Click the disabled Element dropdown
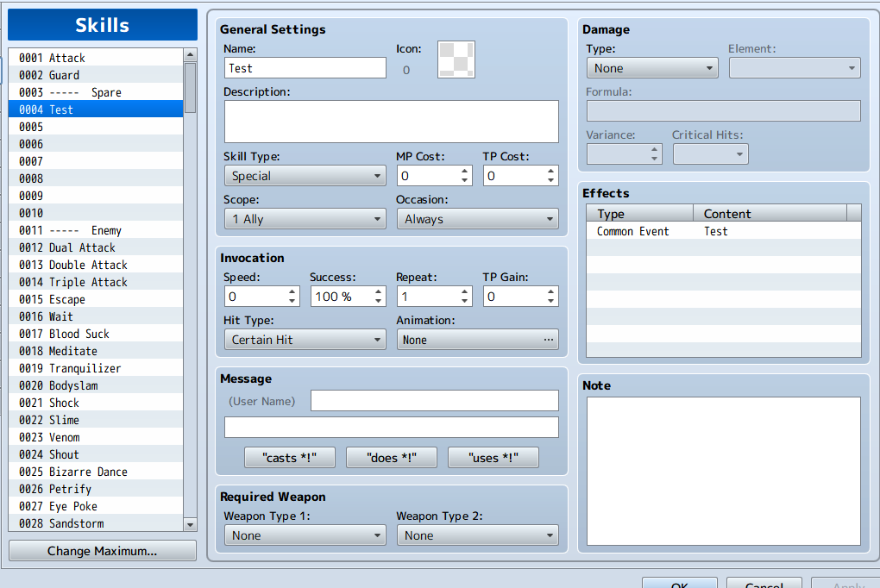Image resolution: width=880 pixels, height=588 pixels. pos(795,68)
